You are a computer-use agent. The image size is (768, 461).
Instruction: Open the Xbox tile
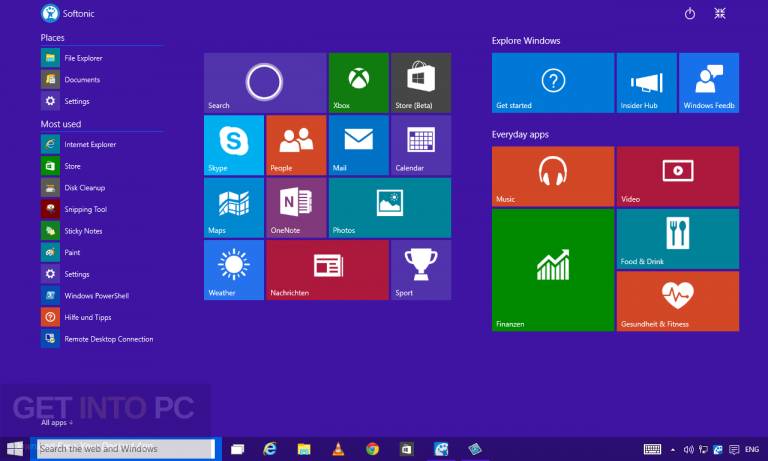359,83
